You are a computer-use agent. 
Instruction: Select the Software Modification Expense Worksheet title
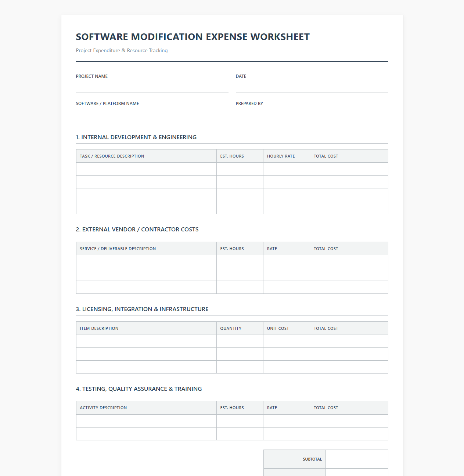193,37
